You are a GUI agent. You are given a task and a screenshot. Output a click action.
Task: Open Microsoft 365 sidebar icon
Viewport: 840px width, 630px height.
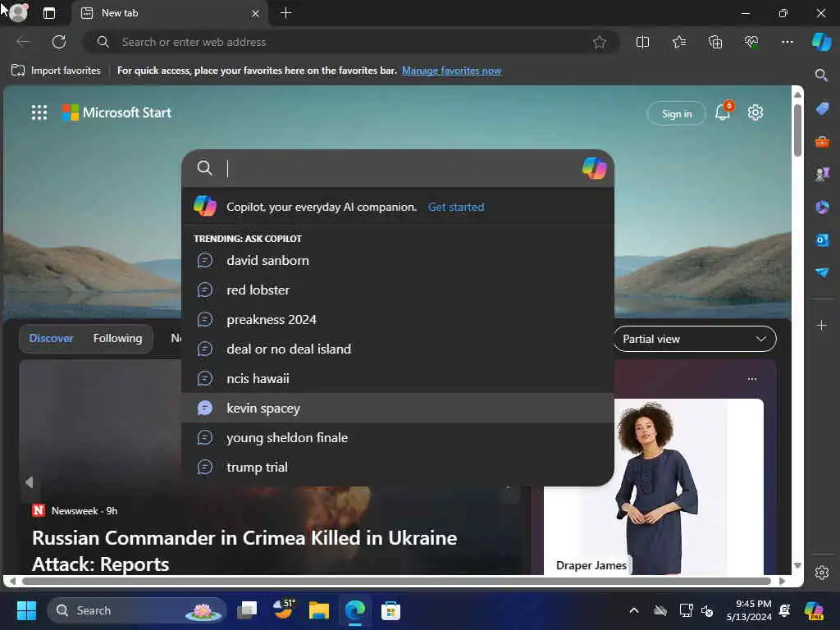822,207
